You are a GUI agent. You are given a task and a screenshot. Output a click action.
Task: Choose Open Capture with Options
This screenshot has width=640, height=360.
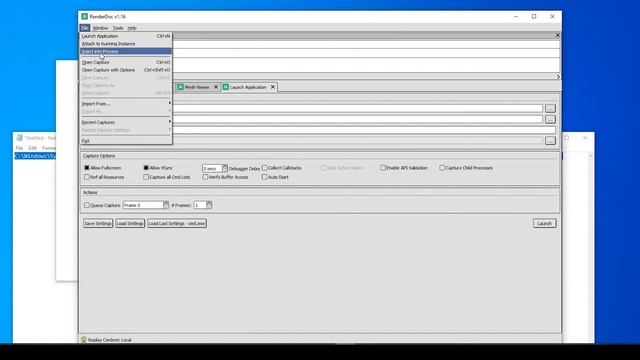tap(126, 70)
